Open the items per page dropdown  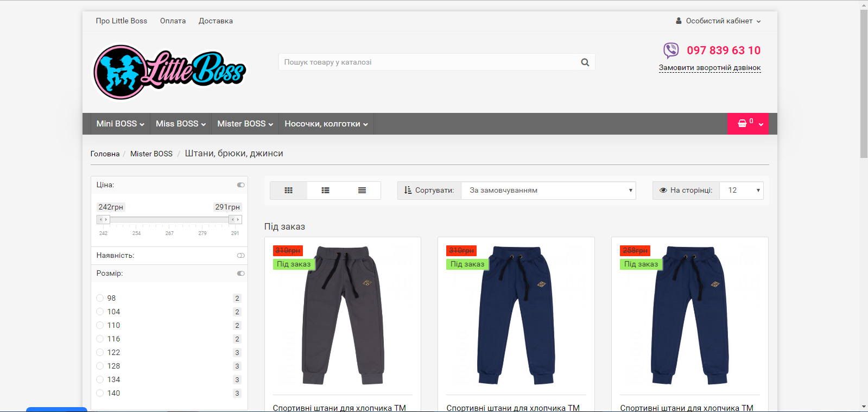741,191
